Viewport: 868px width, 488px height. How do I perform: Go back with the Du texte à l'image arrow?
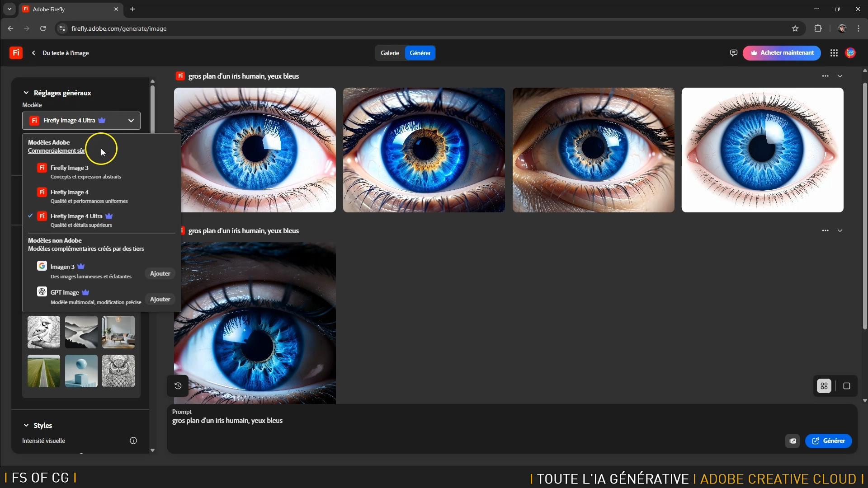tap(33, 53)
